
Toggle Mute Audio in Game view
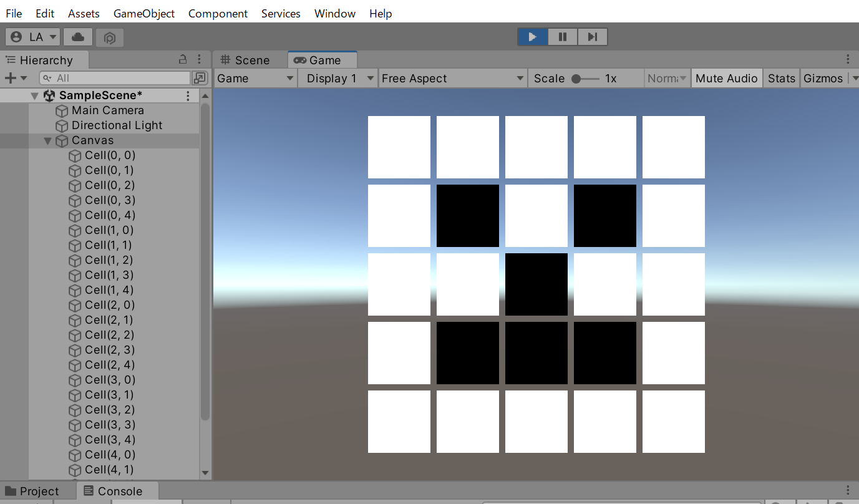pyautogui.click(x=726, y=78)
